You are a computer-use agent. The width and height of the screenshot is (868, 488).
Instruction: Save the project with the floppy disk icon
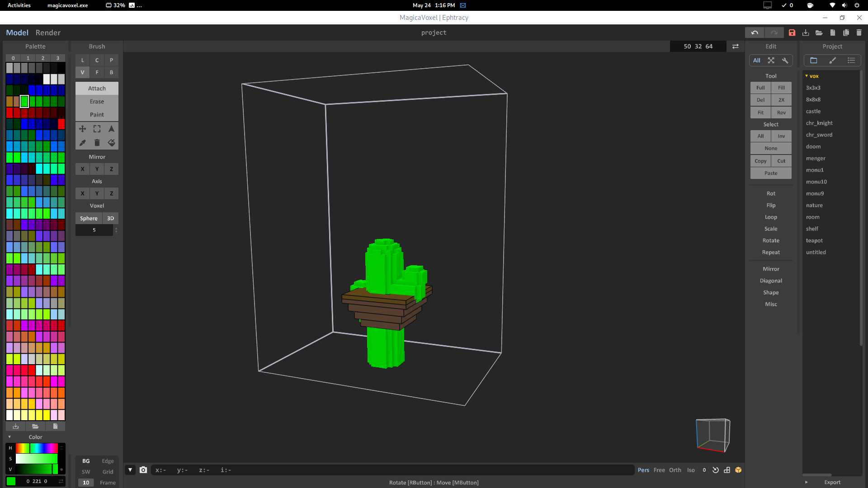click(792, 33)
